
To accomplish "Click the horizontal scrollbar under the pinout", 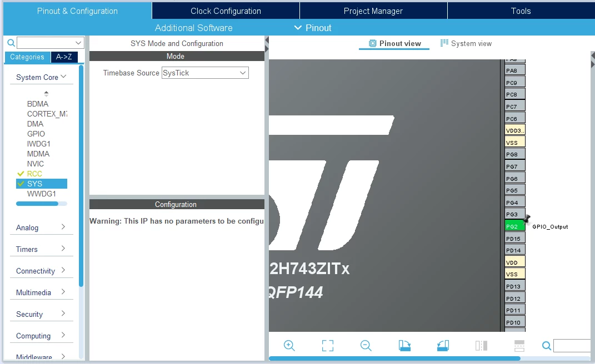I will [394, 358].
